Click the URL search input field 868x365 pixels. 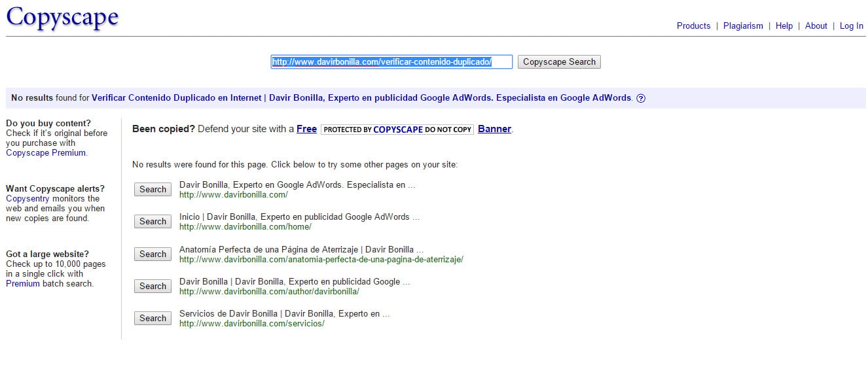391,62
